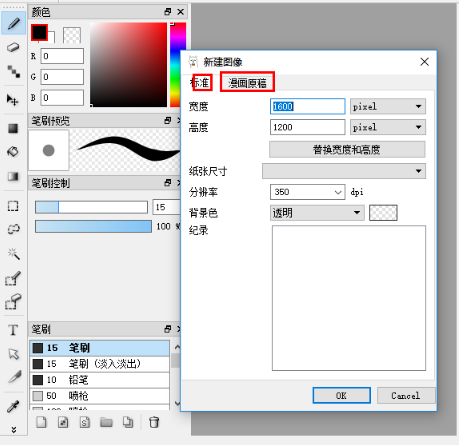Open the 分辨率 350 dpi combo box

[307, 192]
